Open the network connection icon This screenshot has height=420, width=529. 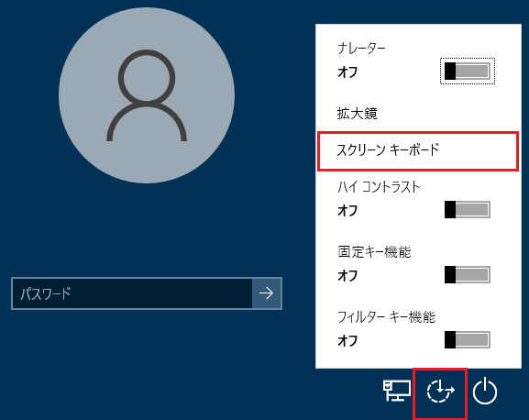point(397,391)
